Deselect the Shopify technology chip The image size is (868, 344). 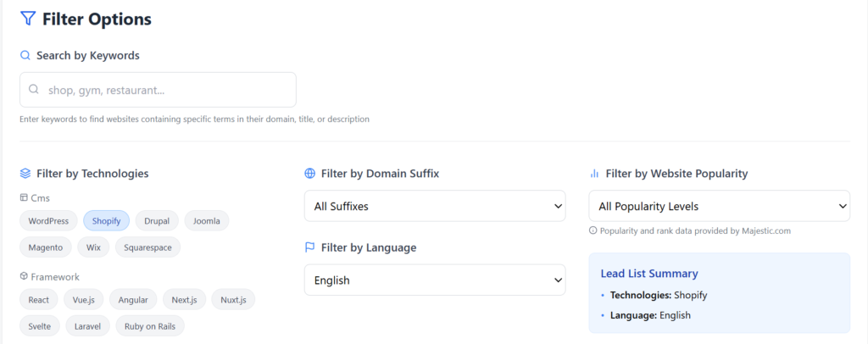click(x=106, y=221)
